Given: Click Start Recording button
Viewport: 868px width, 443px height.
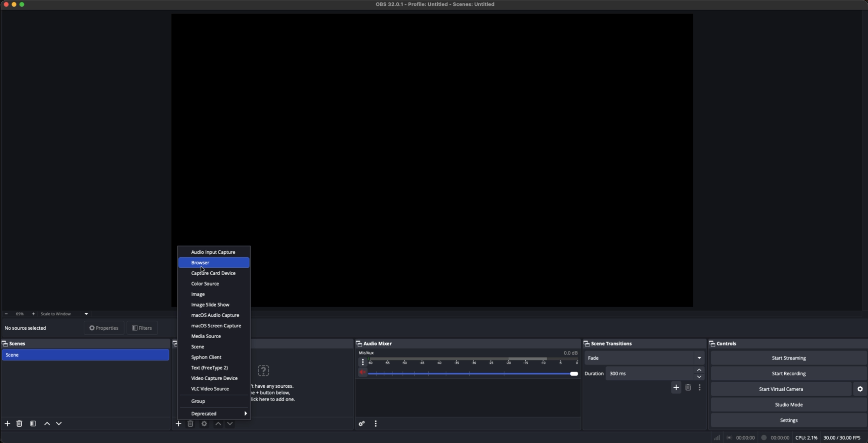Looking at the screenshot, I should coord(789,373).
